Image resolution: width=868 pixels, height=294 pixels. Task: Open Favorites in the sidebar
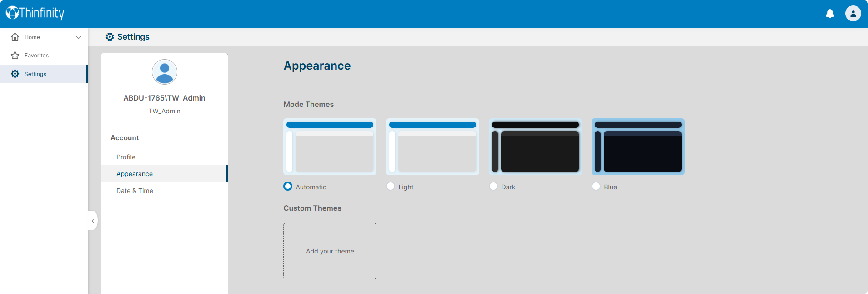[x=44, y=55]
